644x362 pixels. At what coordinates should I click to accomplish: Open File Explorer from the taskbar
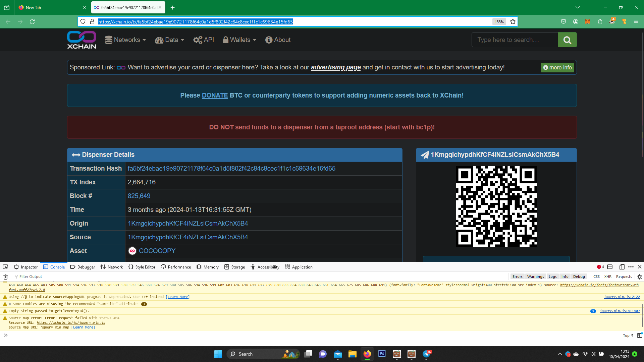[x=352, y=354]
